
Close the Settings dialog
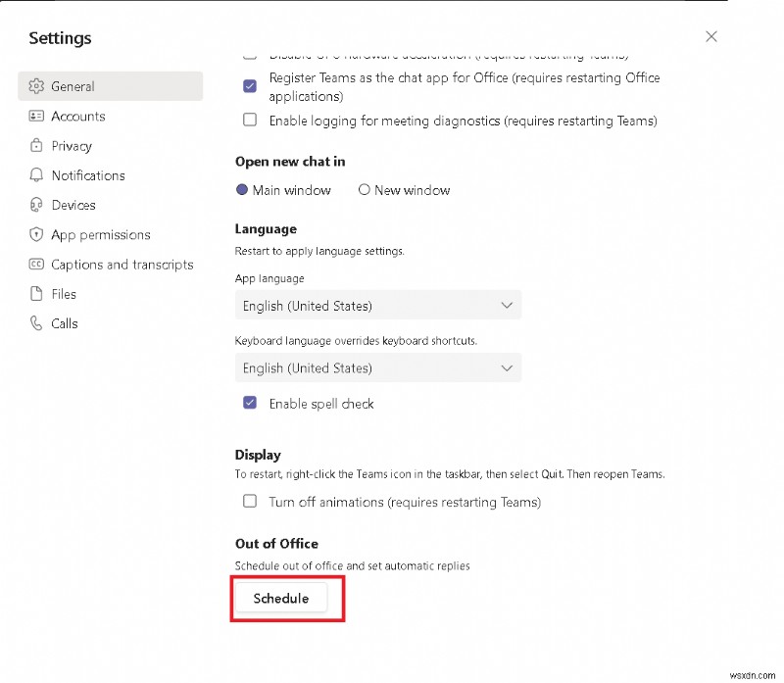(x=711, y=36)
